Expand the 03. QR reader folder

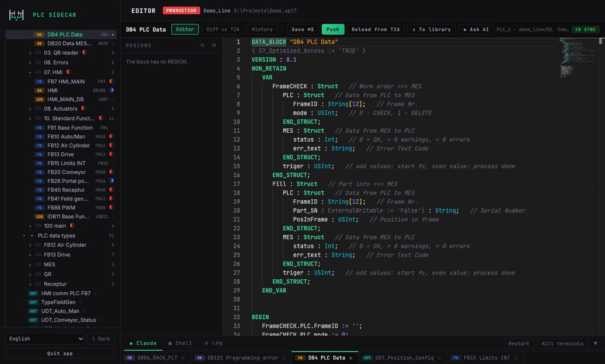30,53
